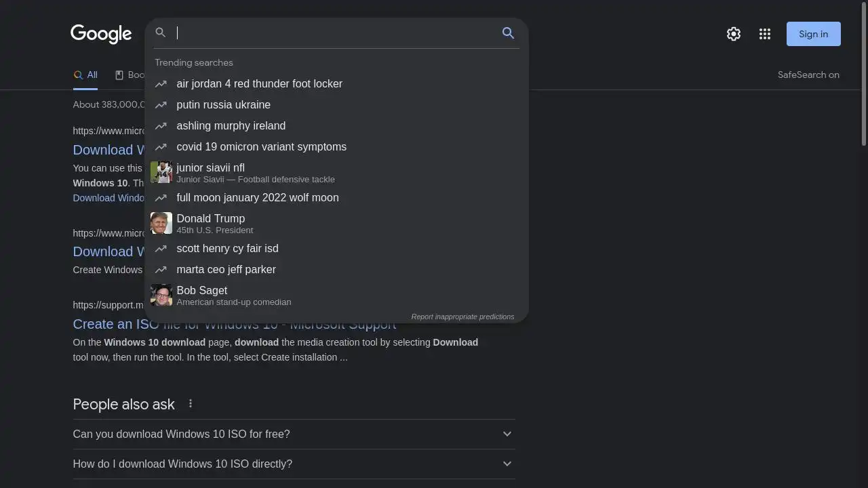Click the page vertical scrollbar
868x488 pixels.
point(863,75)
